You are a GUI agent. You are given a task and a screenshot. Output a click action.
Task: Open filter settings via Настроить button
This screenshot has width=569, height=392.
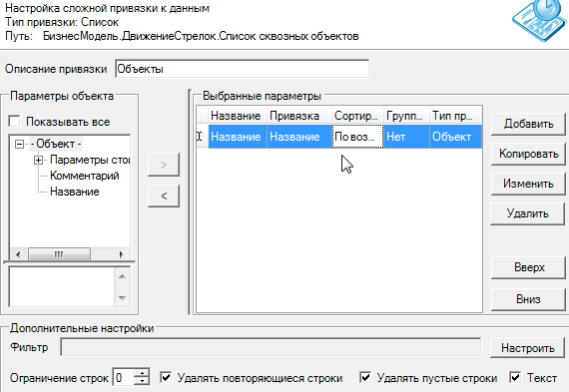click(527, 348)
